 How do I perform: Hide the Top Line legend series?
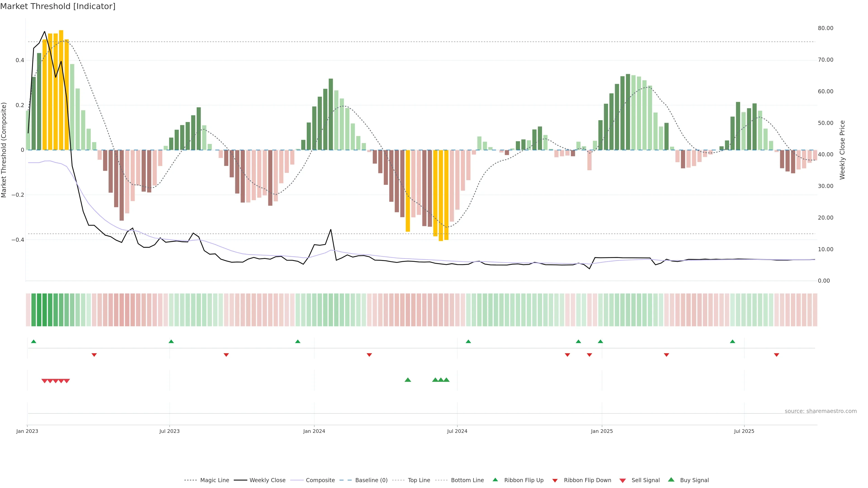(419, 480)
